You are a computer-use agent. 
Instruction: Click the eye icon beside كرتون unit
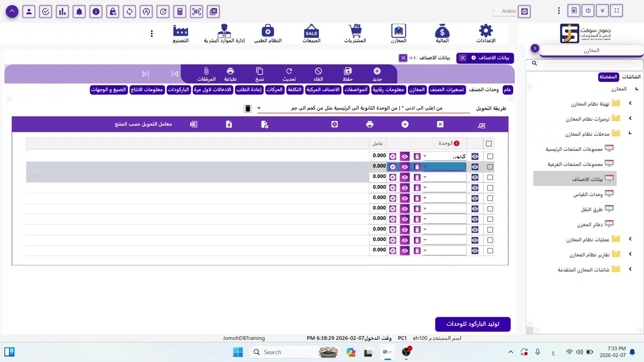(475, 156)
